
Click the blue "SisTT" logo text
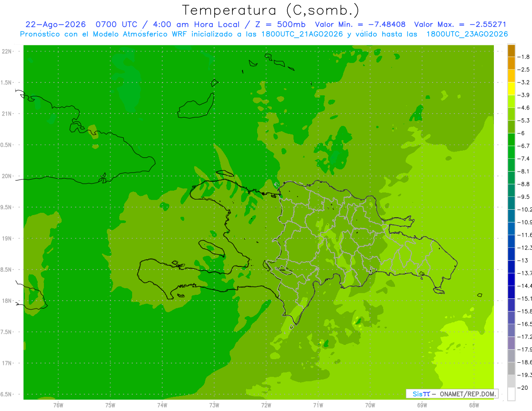click(421, 394)
